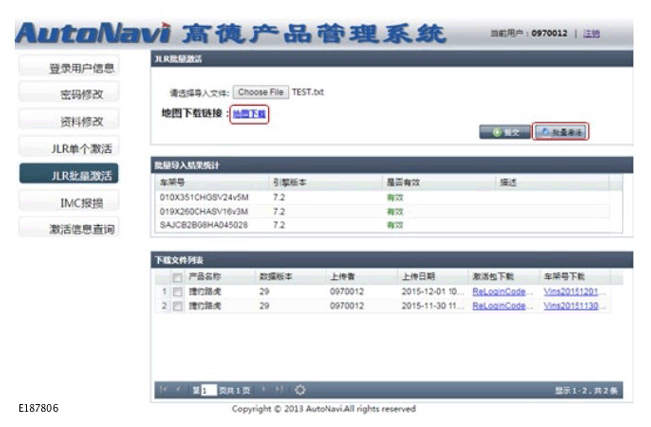
Task: Sort by 引擎版本 column header
Action: coord(325,182)
